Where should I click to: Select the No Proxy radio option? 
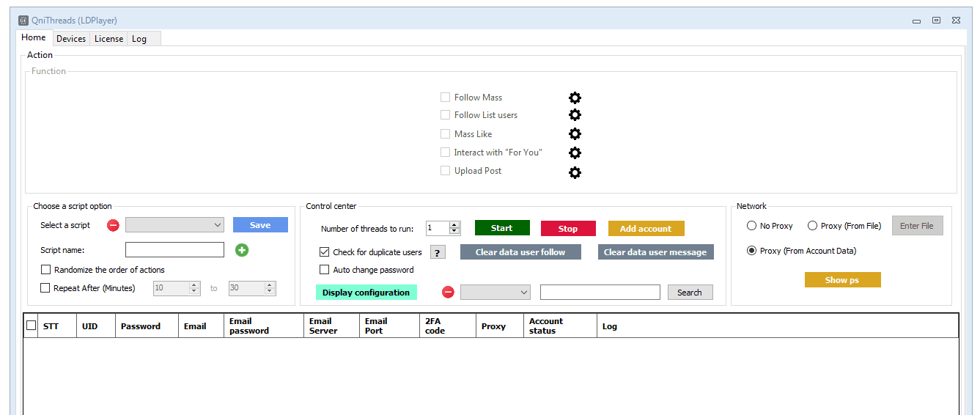751,226
